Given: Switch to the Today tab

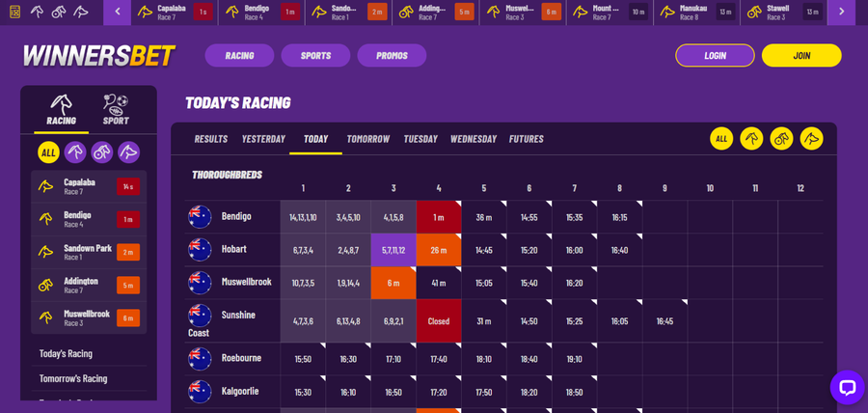Looking at the screenshot, I should [316, 139].
